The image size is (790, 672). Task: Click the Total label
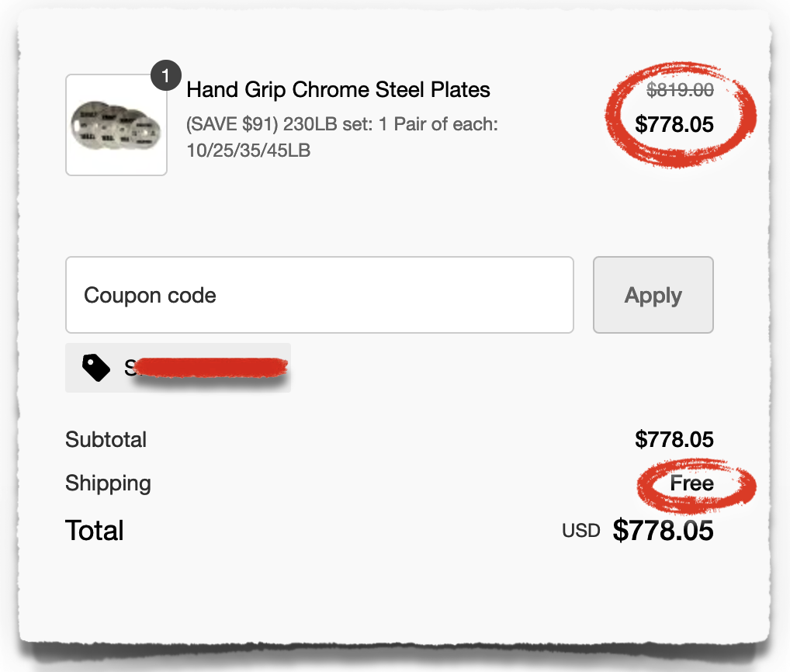95,531
